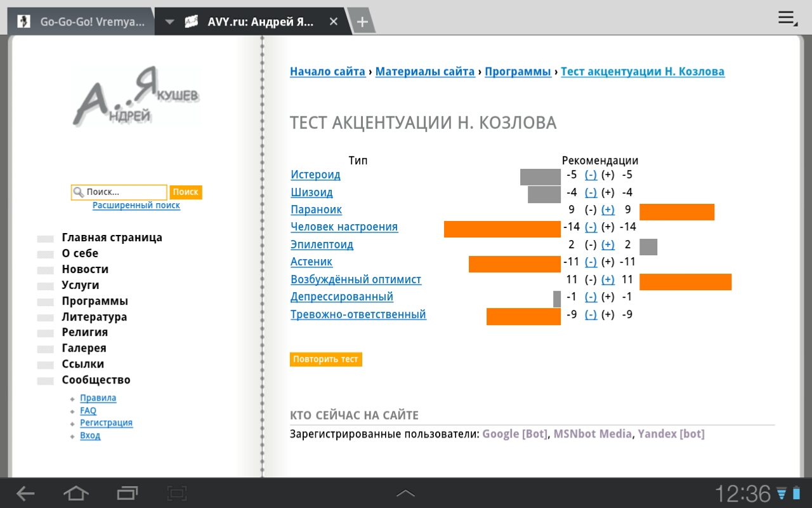Open the Депрессированный type link

342,297
